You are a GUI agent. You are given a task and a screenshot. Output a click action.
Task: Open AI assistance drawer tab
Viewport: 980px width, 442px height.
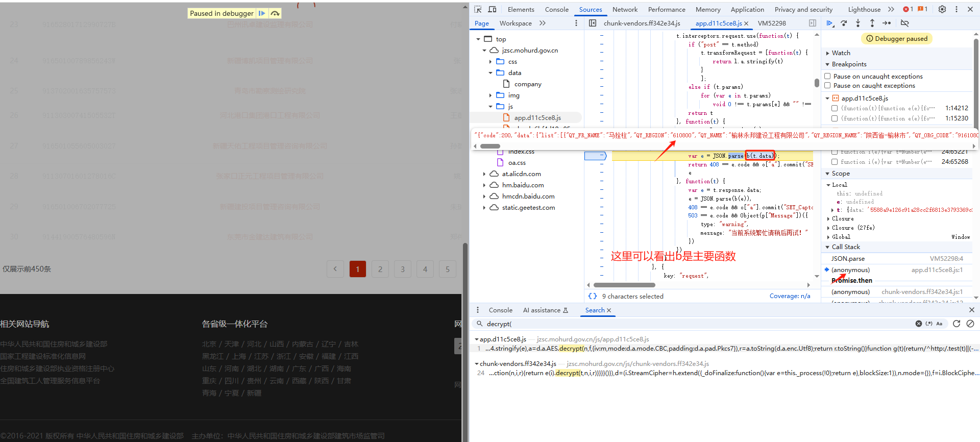(545, 310)
